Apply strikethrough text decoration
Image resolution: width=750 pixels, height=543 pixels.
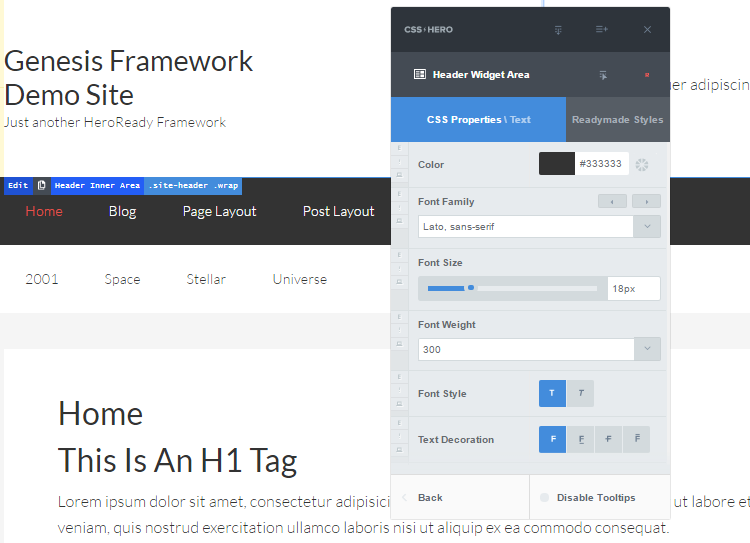(x=608, y=440)
